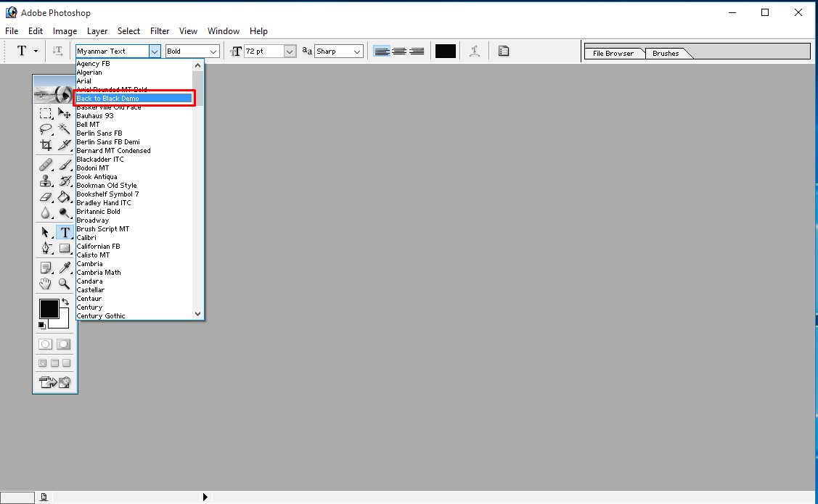
Task: Select the Zoom magnifier tool
Action: pos(64,284)
